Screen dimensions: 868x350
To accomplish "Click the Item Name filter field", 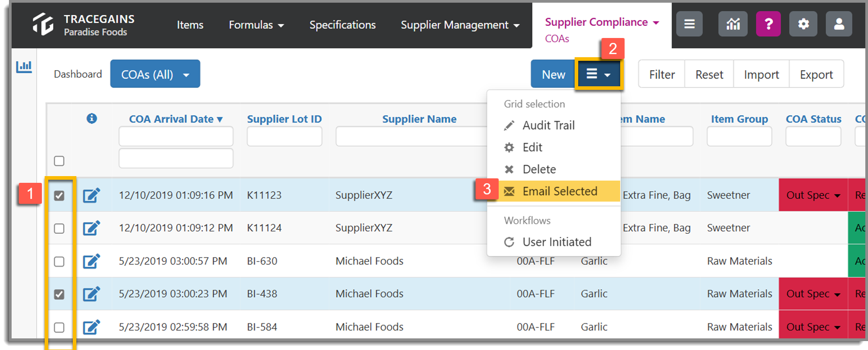I will point(657,136).
